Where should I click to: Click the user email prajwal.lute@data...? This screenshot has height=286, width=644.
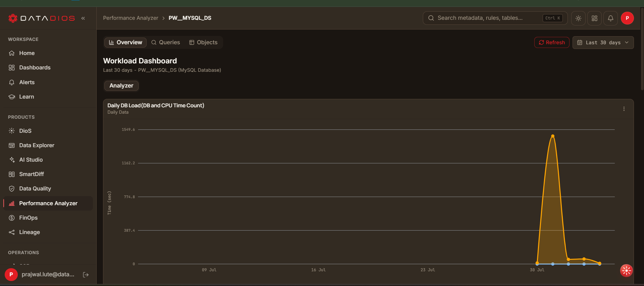pos(48,274)
